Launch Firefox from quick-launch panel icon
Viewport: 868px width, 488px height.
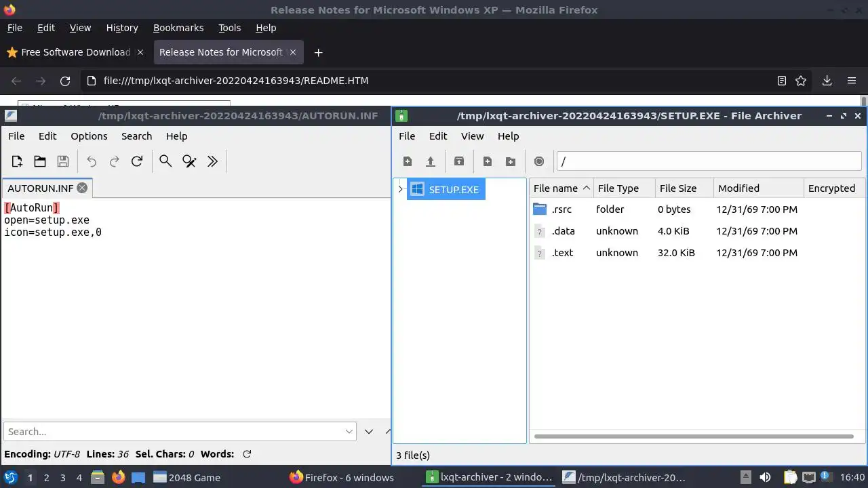click(118, 477)
